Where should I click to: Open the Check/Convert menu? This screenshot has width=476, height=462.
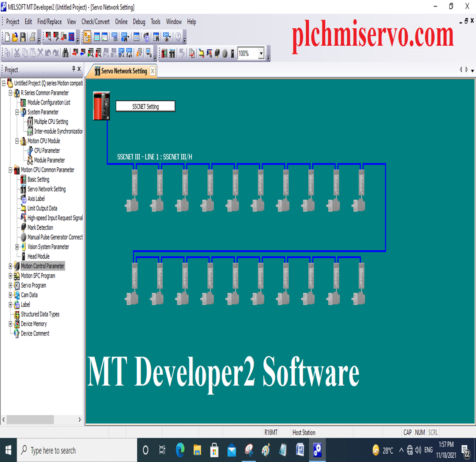tap(95, 22)
